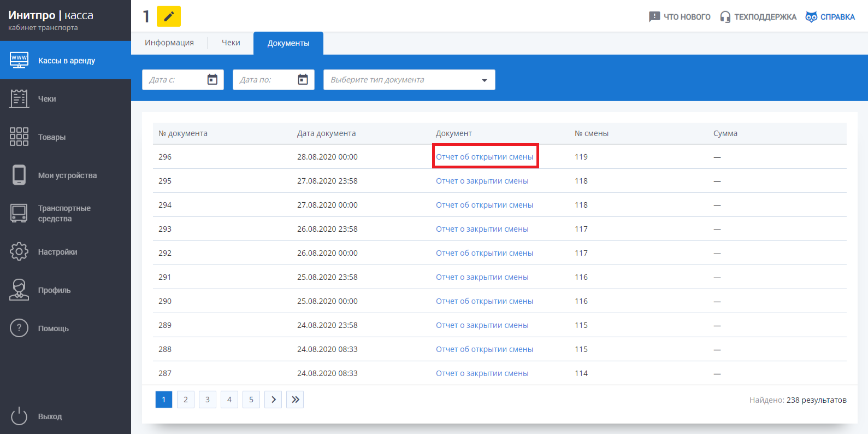Click shift number '114' cell
Viewport: 868px width, 434px height.
tap(581, 373)
